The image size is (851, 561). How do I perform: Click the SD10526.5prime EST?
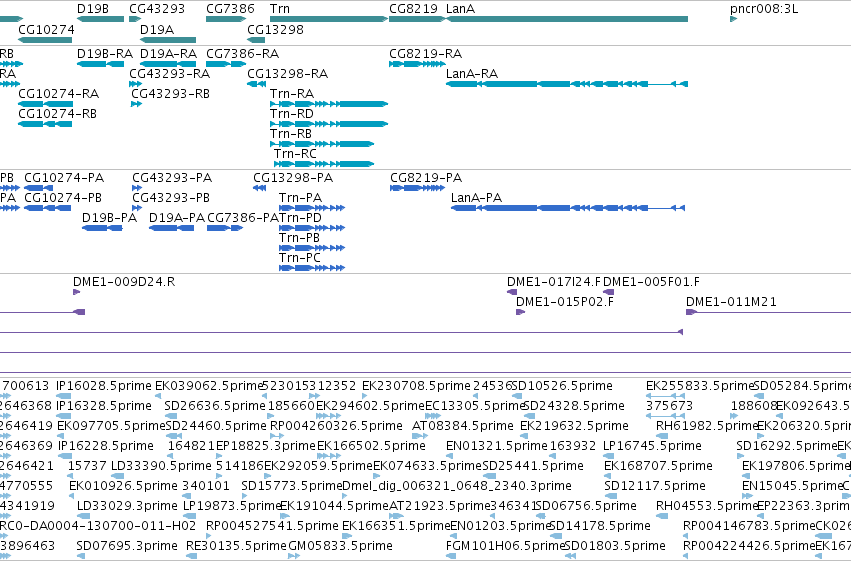[517, 396]
